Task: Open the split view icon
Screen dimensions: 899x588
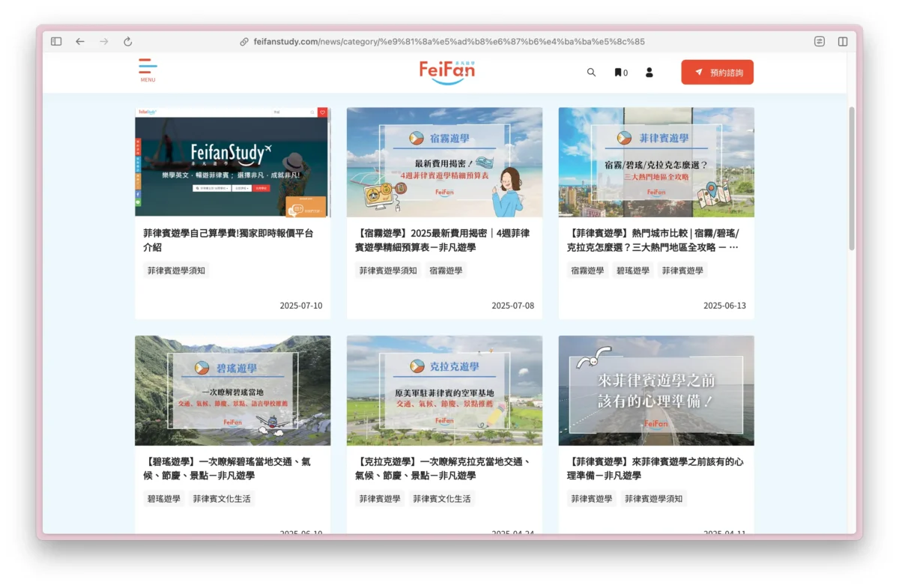Action: (843, 41)
